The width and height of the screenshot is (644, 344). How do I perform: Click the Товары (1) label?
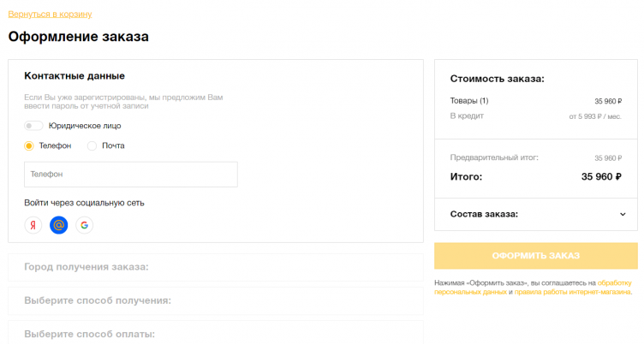pos(469,101)
